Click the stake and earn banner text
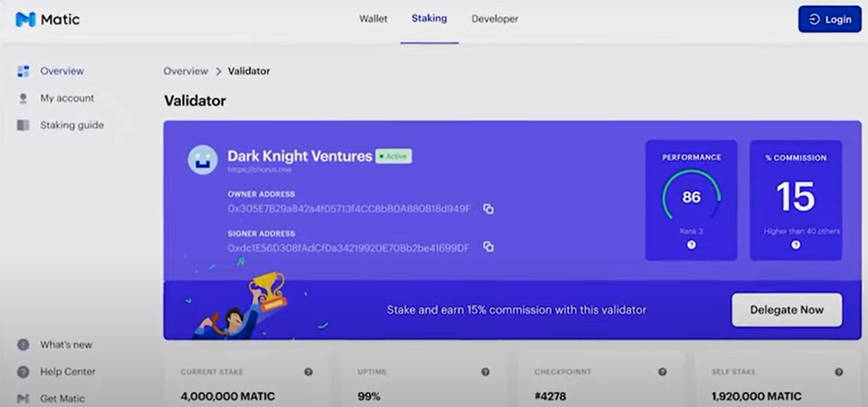The width and height of the screenshot is (868, 407). click(x=516, y=309)
